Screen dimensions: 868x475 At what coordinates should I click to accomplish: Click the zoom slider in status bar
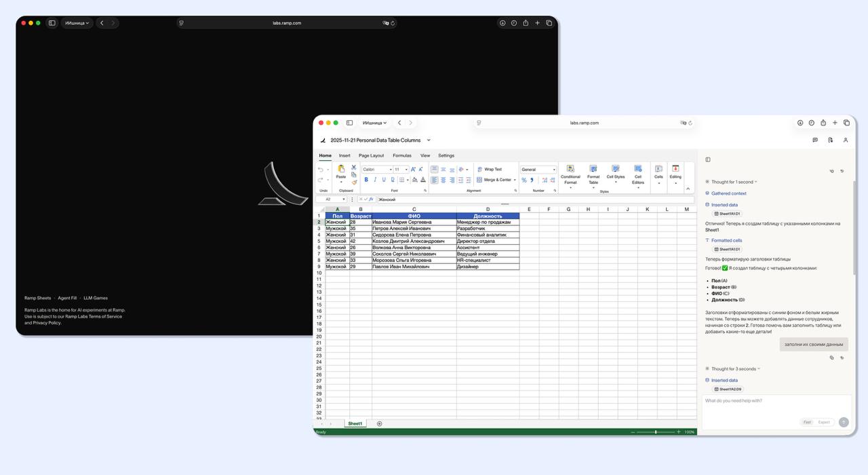[656, 432]
